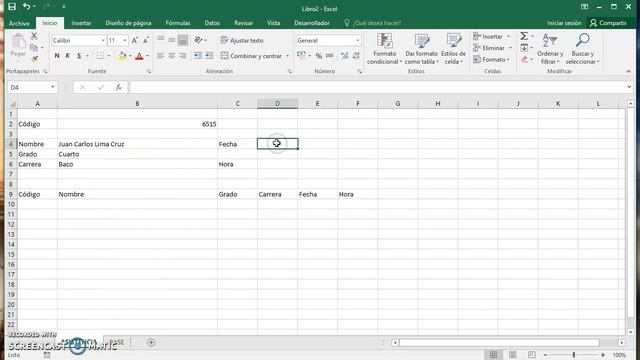Open the Calibri font name dropdown
The height and width of the screenshot is (360, 640).
[103, 40]
